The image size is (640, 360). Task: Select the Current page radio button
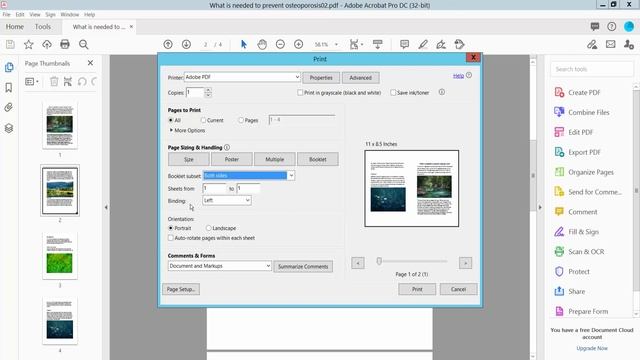coord(203,120)
